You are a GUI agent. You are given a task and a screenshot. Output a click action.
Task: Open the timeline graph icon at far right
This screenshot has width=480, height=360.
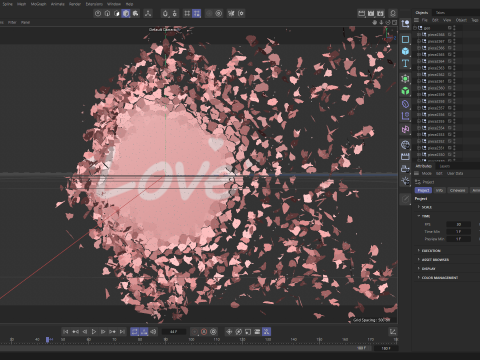click(393, 332)
